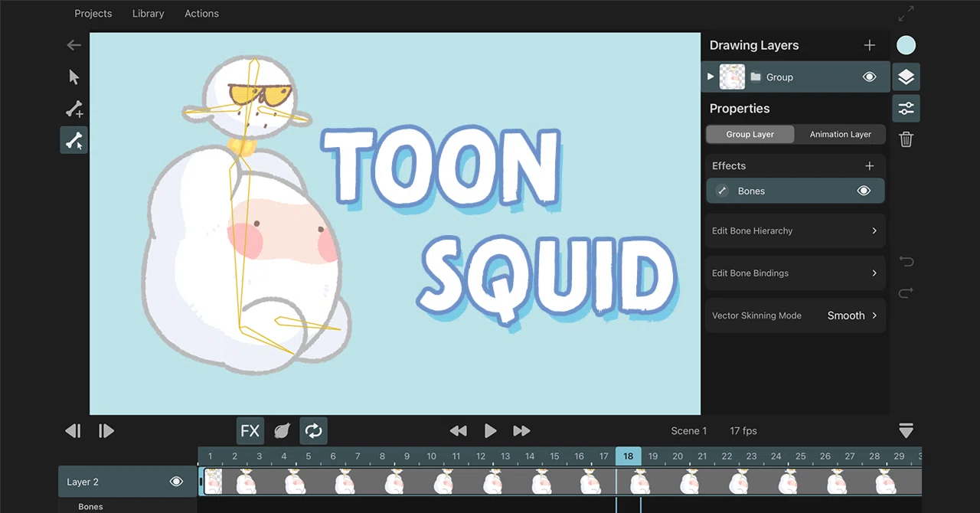
Task: Jump to frame 1 in timeline ruler
Action: tap(210, 456)
